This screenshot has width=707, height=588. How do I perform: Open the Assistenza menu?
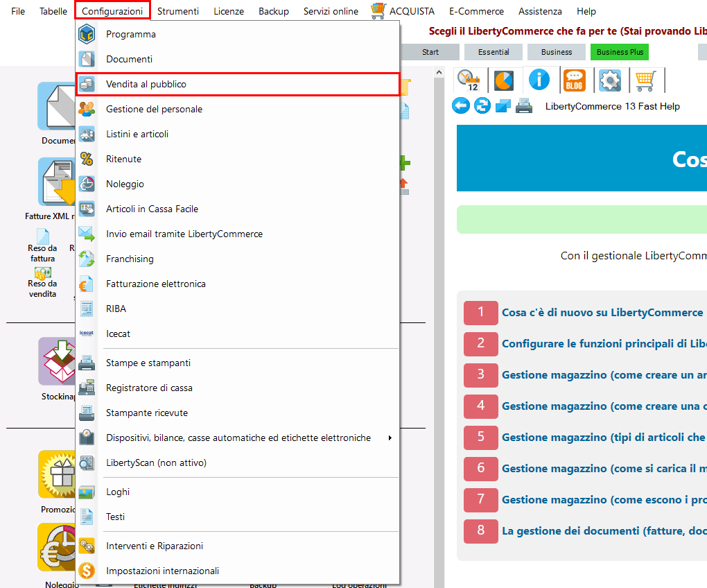540,11
